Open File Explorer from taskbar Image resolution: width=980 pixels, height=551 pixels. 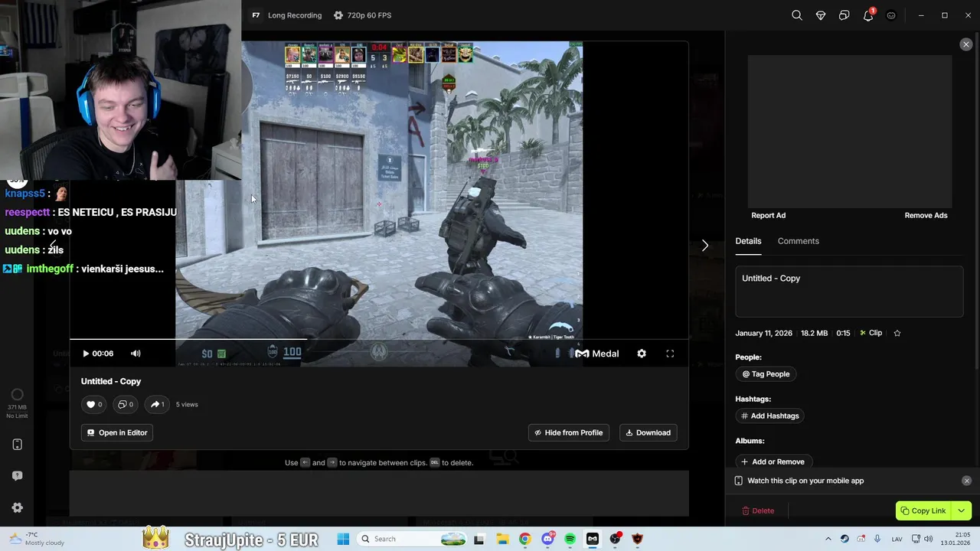tap(502, 539)
